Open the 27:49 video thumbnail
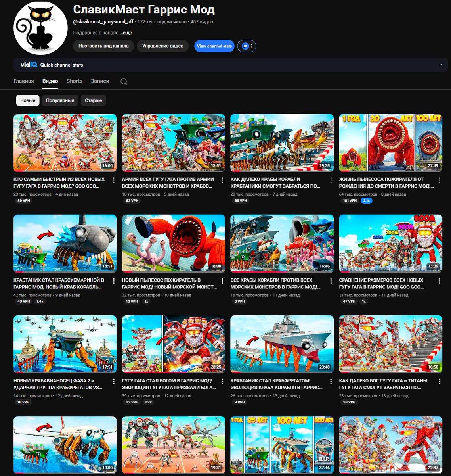Viewport: 451px width, 476px height. [391, 143]
